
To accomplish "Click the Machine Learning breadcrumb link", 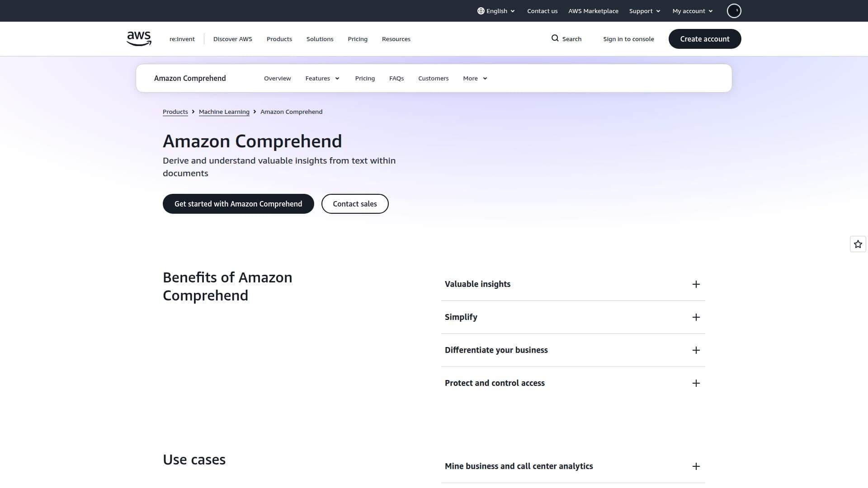I will click(224, 112).
